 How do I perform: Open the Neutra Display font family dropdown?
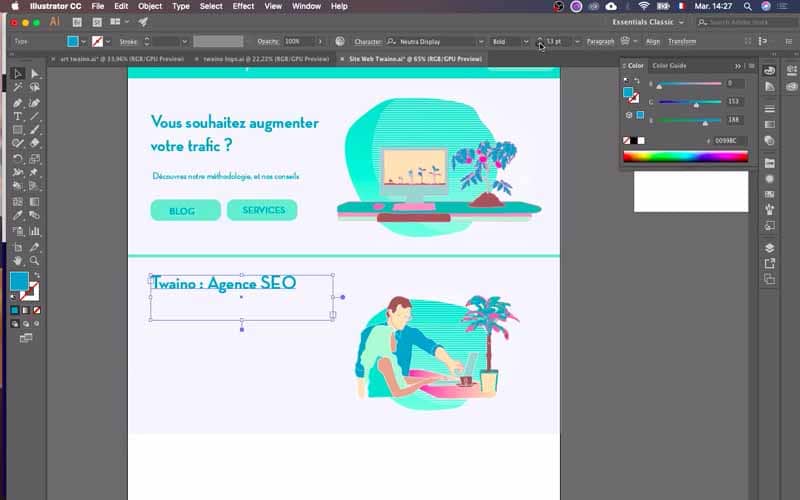pyautogui.click(x=481, y=42)
